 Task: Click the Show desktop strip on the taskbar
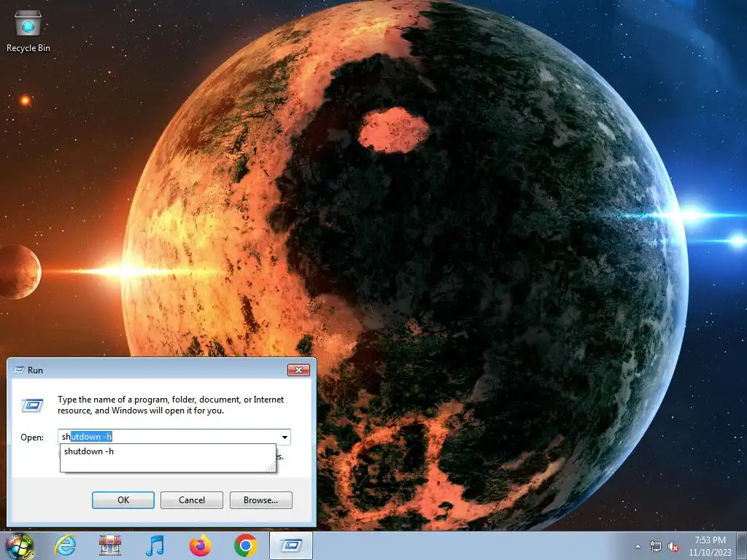(x=743, y=545)
